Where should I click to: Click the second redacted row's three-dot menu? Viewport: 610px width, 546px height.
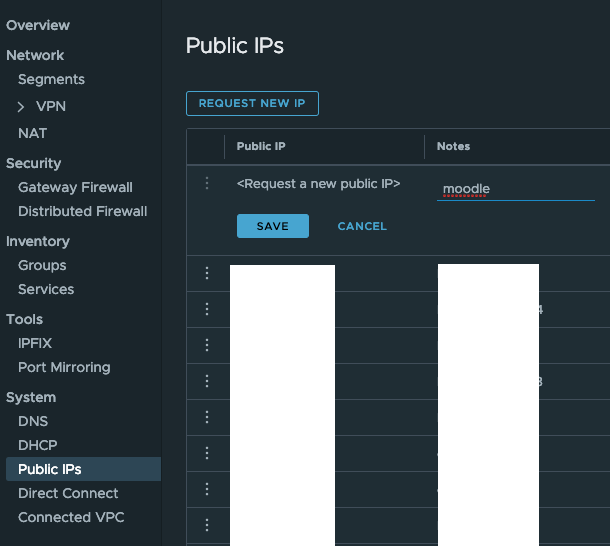click(x=207, y=309)
